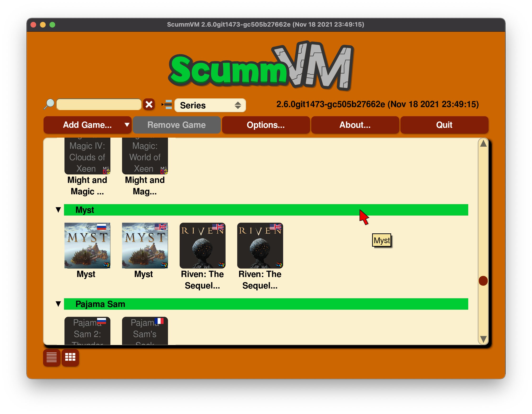Image resolution: width=532 pixels, height=414 pixels.
Task: Open the Options dialog
Action: (266, 125)
